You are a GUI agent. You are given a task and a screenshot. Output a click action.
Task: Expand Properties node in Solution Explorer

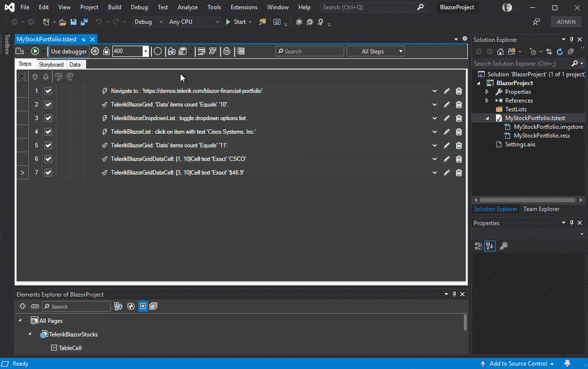pos(487,92)
